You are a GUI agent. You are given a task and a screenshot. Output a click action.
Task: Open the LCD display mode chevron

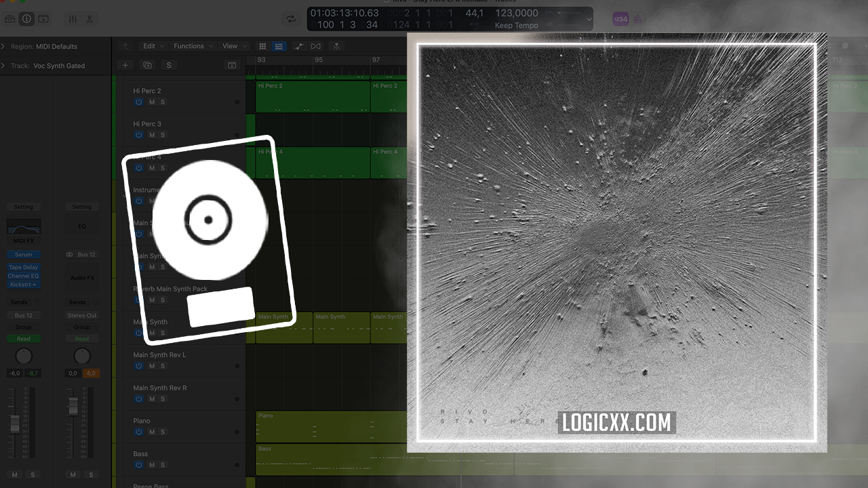click(x=589, y=19)
